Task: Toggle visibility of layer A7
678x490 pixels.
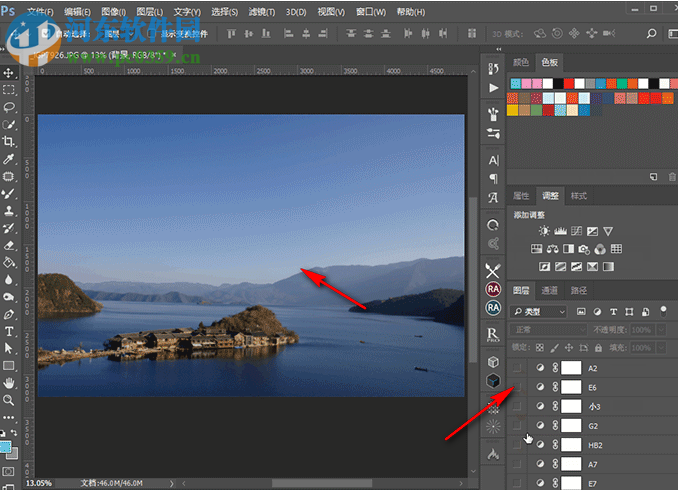Action: pos(517,464)
